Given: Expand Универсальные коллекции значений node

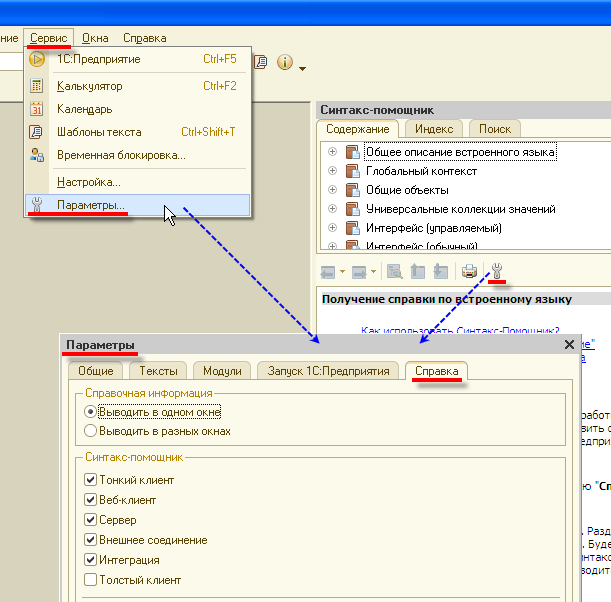Looking at the screenshot, I should (332, 208).
